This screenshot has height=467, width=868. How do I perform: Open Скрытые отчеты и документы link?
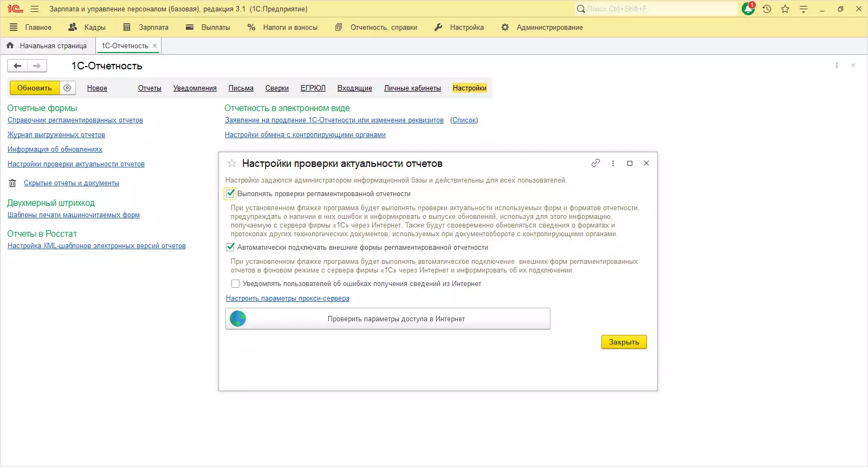(x=72, y=183)
